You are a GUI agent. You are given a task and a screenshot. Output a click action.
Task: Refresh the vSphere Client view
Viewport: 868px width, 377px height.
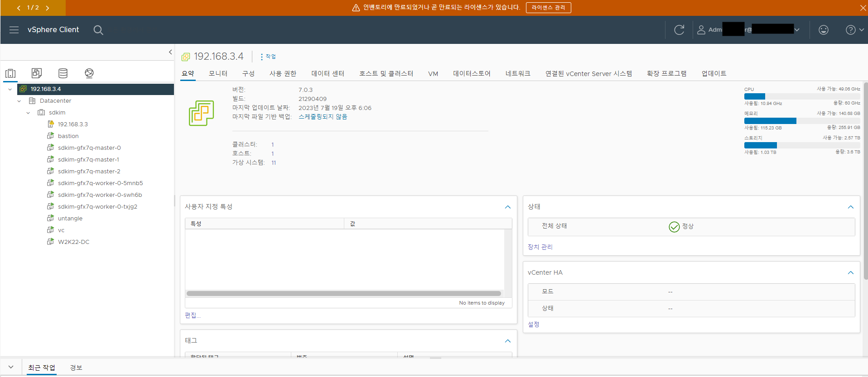click(679, 30)
